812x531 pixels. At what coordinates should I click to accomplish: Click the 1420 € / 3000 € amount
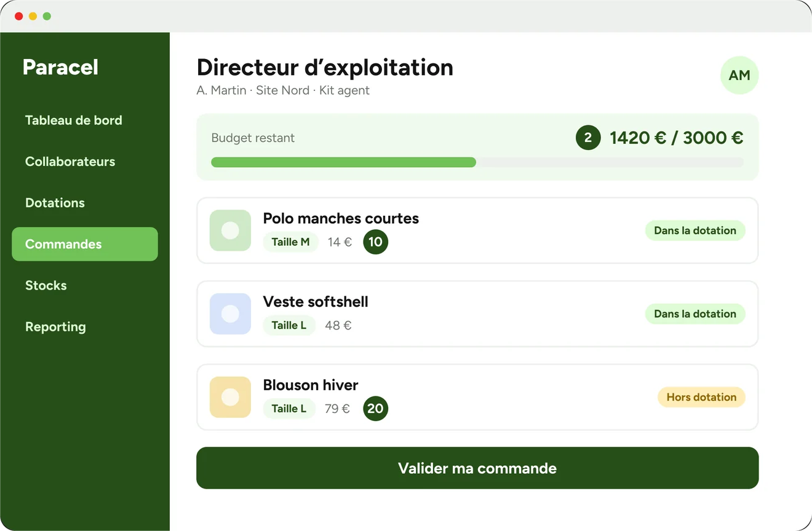coord(677,138)
